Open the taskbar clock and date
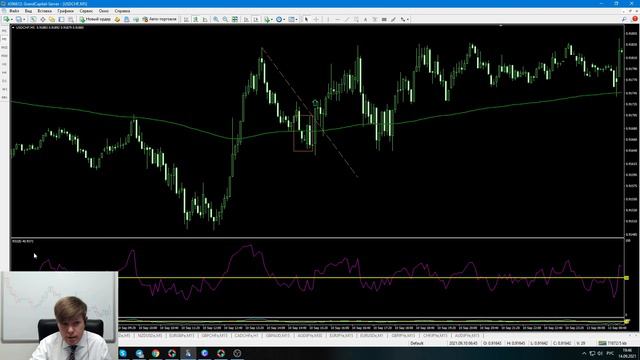This screenshot has width=640, height=360. [x=627, y=353]
